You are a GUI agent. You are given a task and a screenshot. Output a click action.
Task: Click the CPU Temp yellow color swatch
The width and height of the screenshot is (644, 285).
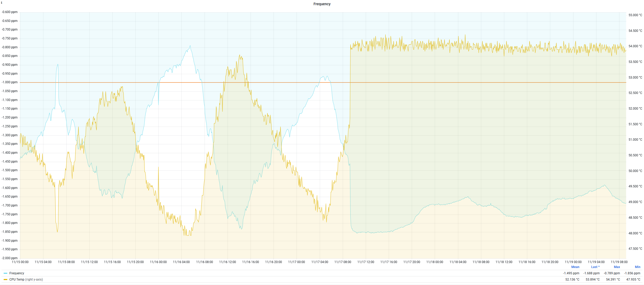5,280
